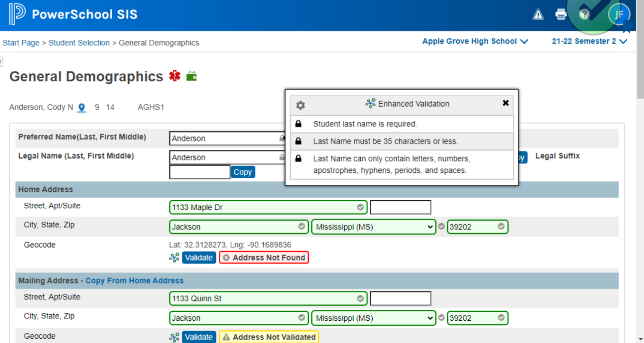Click network icon beside mailing Validate button
The image size is (644, 343).
pos(174,337)
